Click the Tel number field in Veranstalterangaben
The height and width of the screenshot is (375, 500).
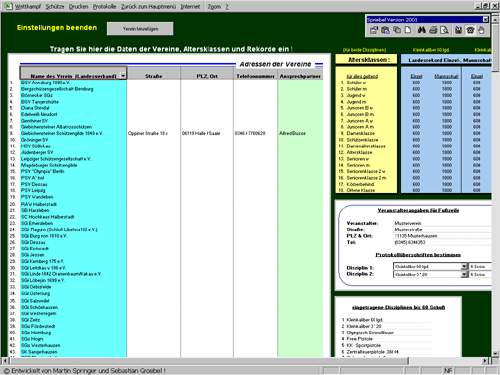click(442, 242)
